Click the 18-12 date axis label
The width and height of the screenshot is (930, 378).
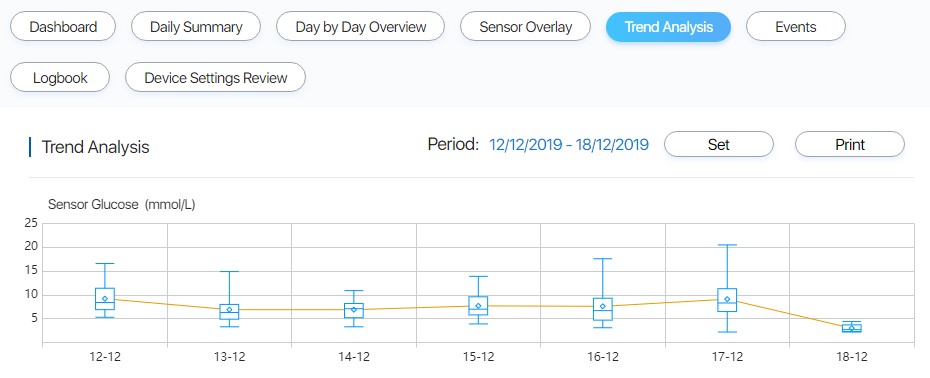852,357
